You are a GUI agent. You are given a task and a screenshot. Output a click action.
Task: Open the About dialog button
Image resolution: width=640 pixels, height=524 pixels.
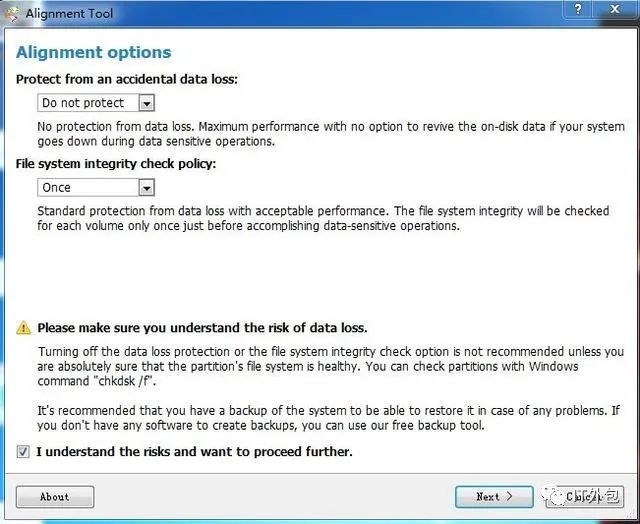[x=55, y=496]
